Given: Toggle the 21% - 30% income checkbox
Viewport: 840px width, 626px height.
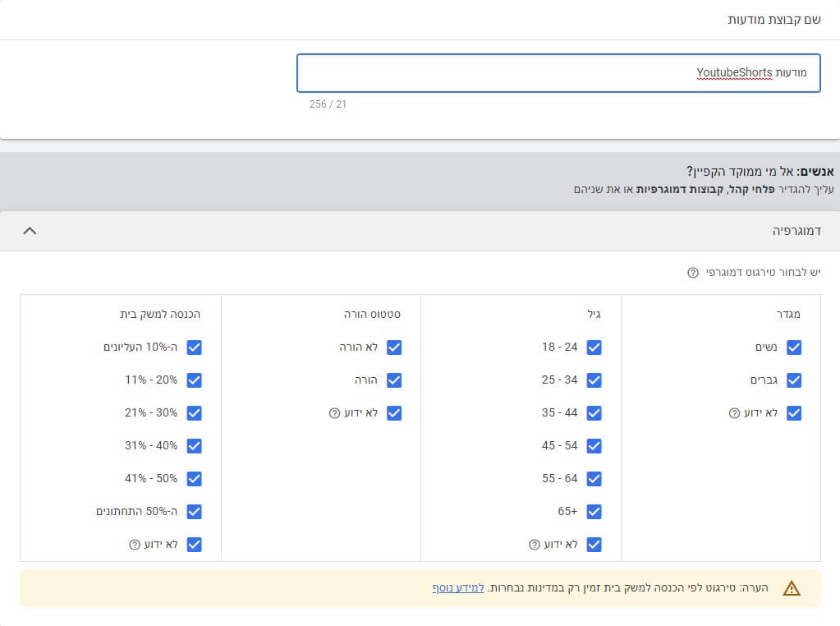Looking at the screenshot, I should (x=194, y=413).
